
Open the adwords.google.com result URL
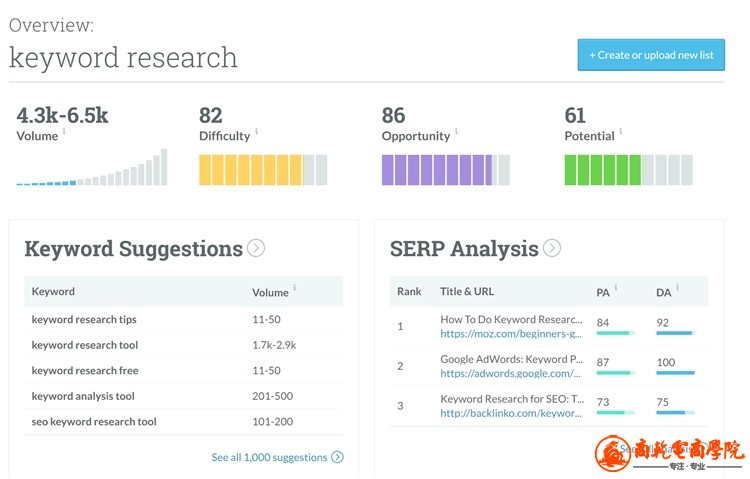[510, 373]
